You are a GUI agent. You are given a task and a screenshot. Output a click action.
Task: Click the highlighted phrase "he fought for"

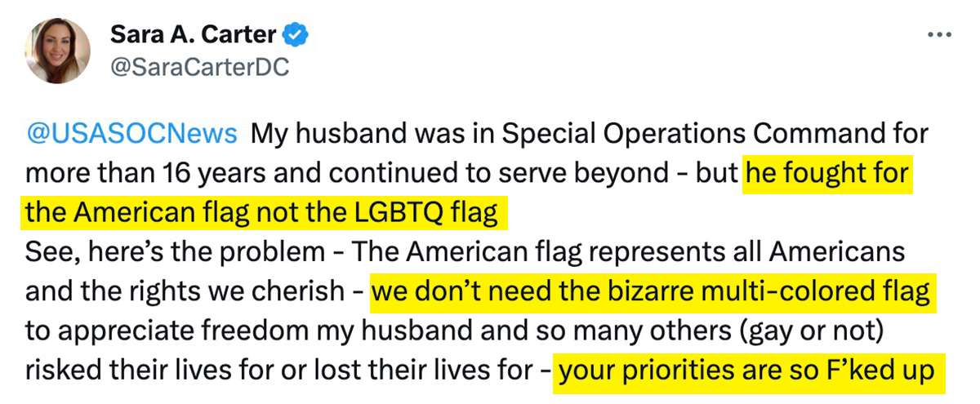click(x=827, y=174)
